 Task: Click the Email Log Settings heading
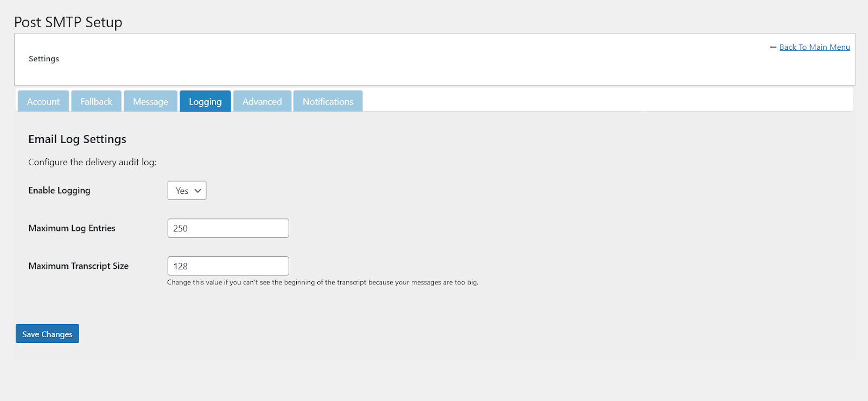coord(77,139)
